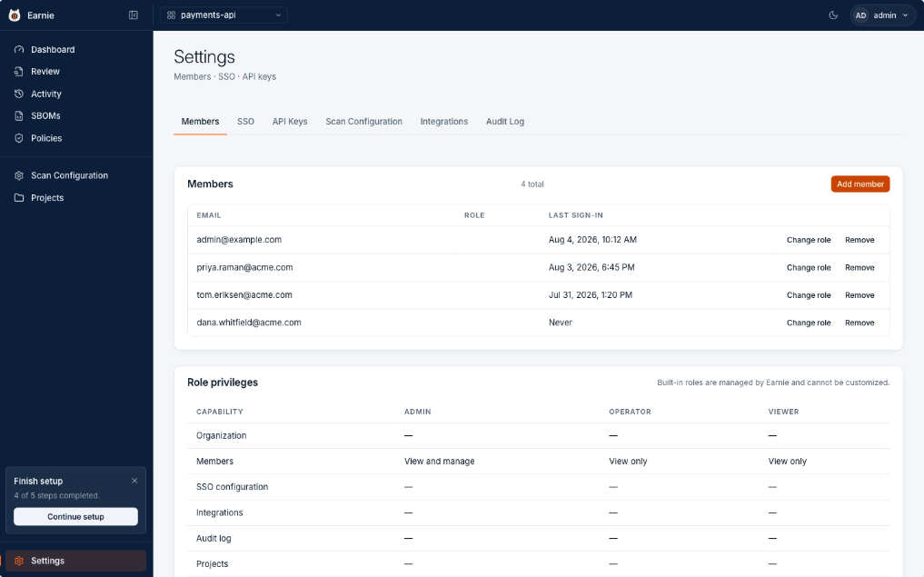Select the dana.whitfield@acme.com email cell
This screenshot has height=577, width=924.
pos(249,323)
